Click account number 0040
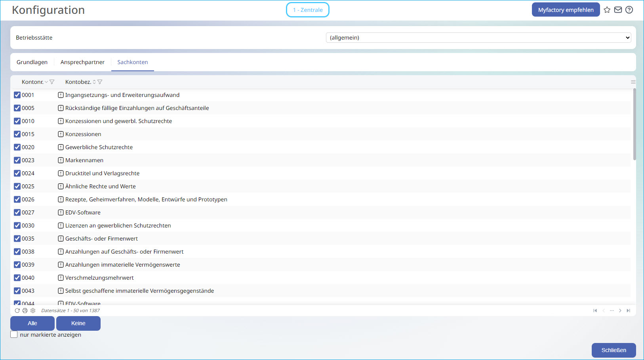The image size is (644, 360). 28,278
